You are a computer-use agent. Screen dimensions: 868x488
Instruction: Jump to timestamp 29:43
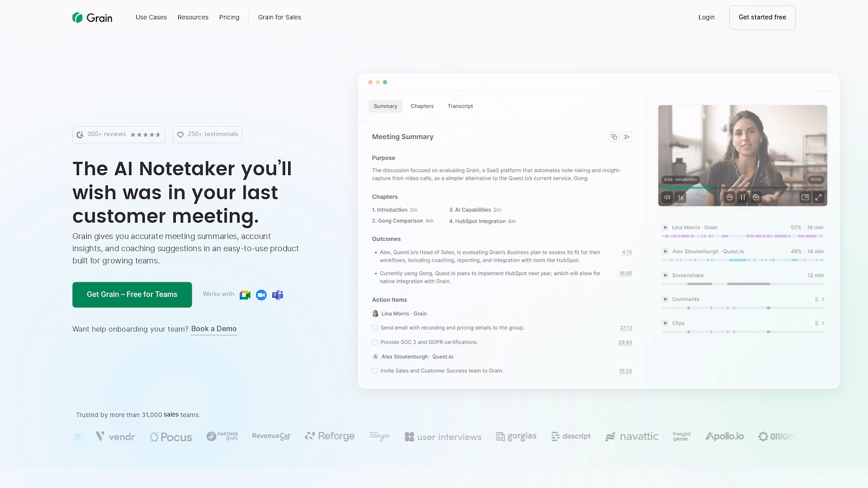[625, 342]
